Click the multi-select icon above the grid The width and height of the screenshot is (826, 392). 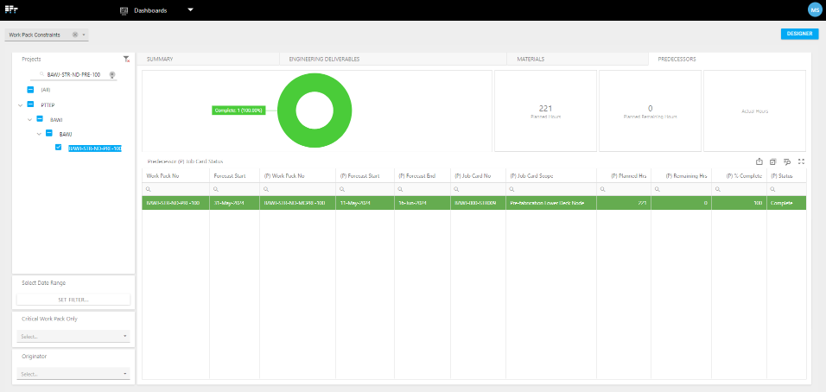click(x=773, y=162)
